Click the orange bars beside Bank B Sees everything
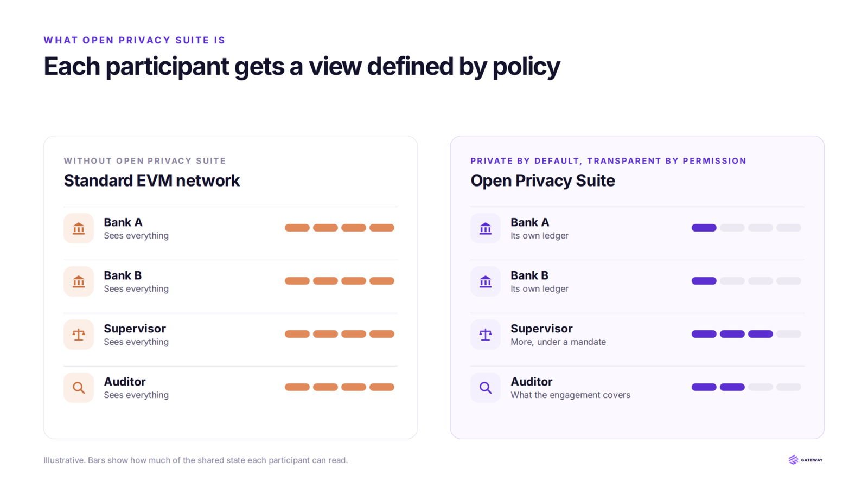 pyautogui.click(x=340, y=281)
